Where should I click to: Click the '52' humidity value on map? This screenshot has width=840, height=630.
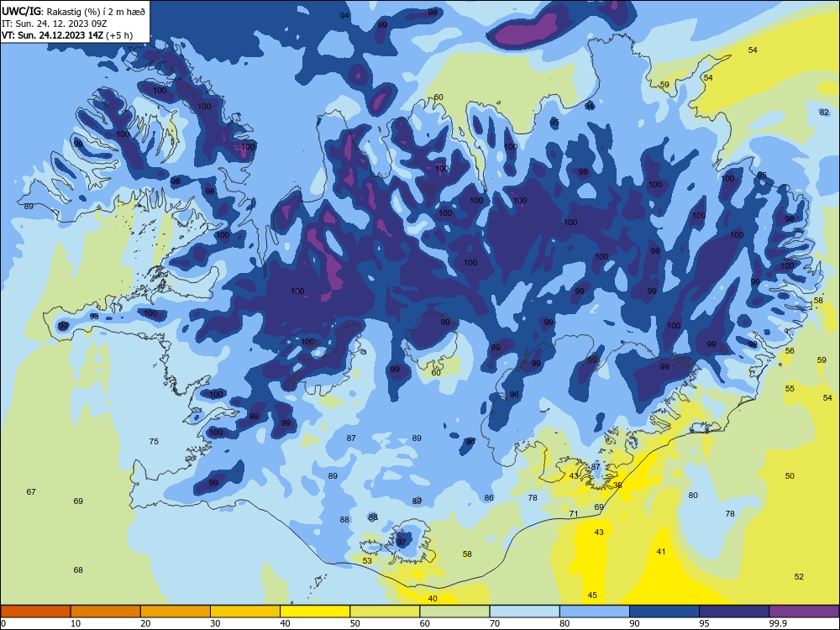pos(799,576)
